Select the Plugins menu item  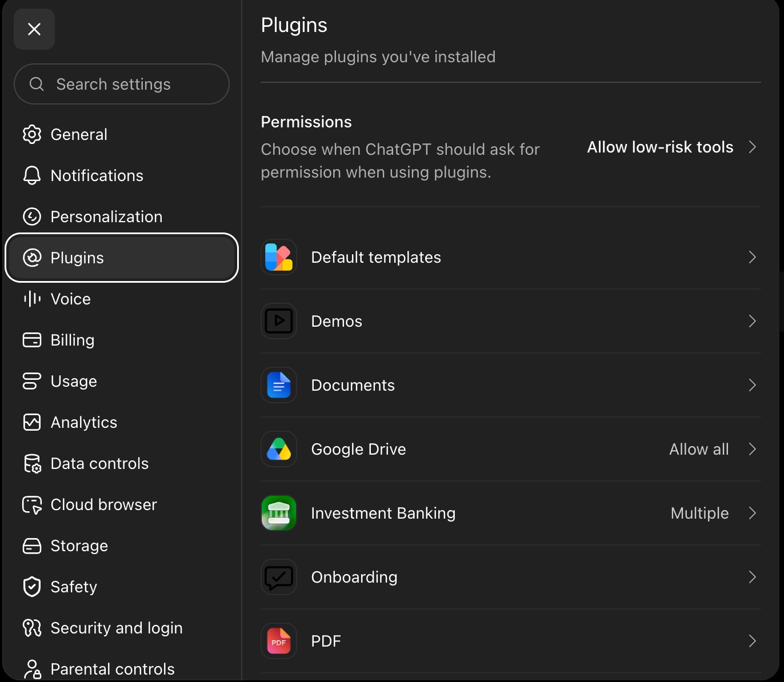click(x=122, y=258)
